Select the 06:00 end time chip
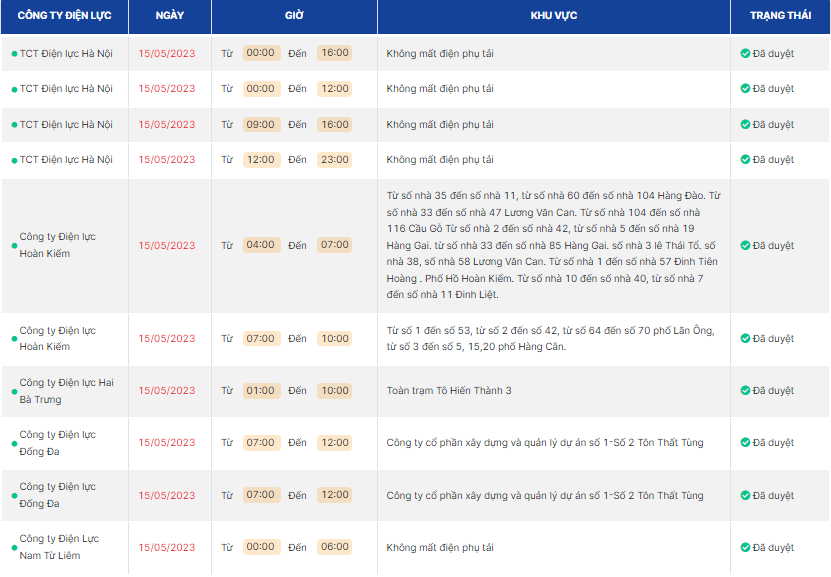 (x=334, y=547)
